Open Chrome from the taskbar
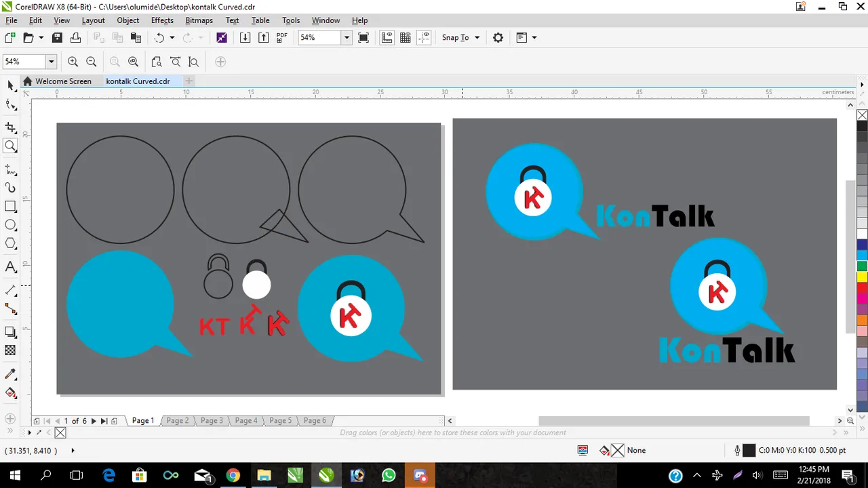This screenshot has height=488, width=868. tap(233, 475)
